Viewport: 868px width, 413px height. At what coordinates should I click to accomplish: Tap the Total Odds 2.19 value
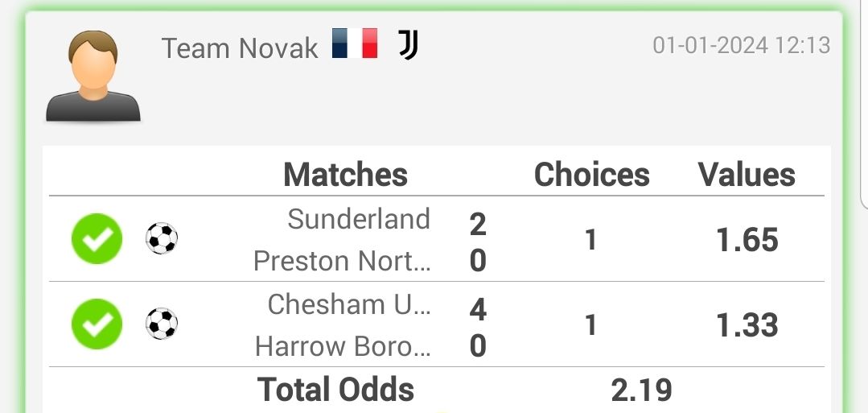click(642, 390)
